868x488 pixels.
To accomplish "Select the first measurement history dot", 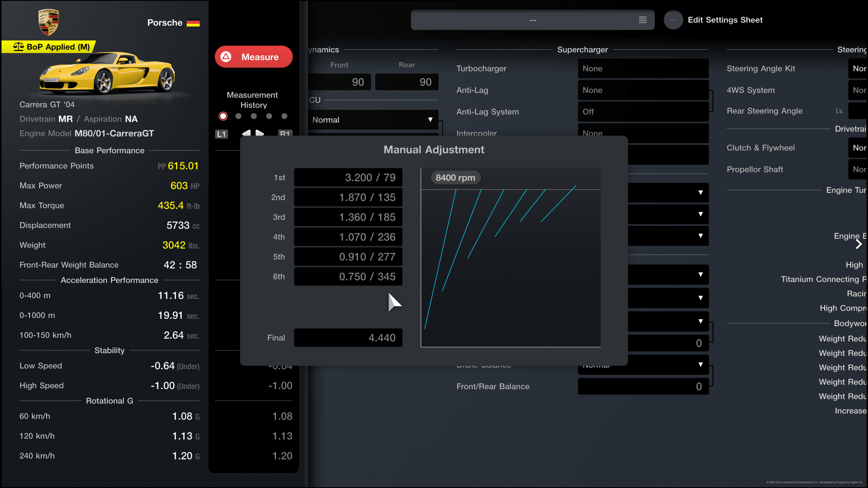I will (223, 116).
